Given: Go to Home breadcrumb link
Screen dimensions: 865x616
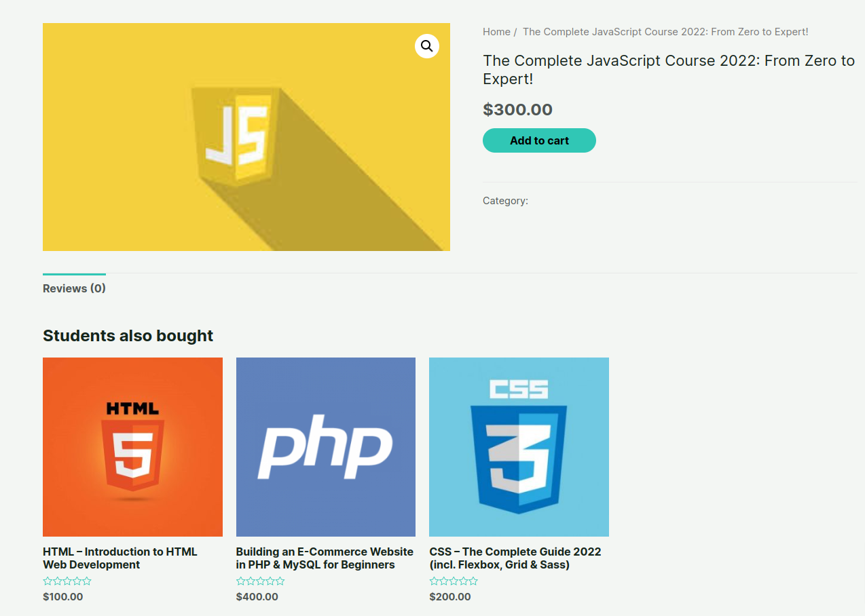Looking at the screenshot, I should [496, 32].
